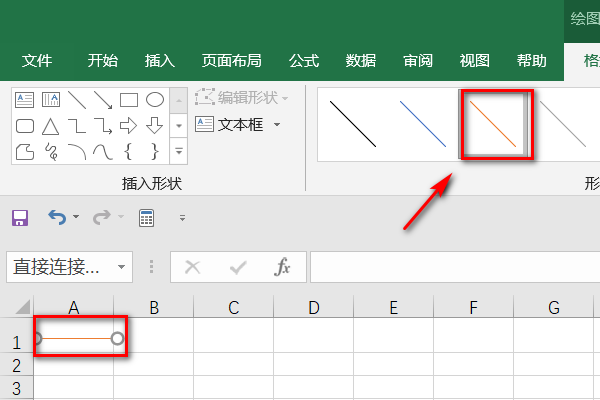Image resolution: width=600 pixels, height=400 pixels.
Task: Open the 文件 tab
Action: point(37,61)
